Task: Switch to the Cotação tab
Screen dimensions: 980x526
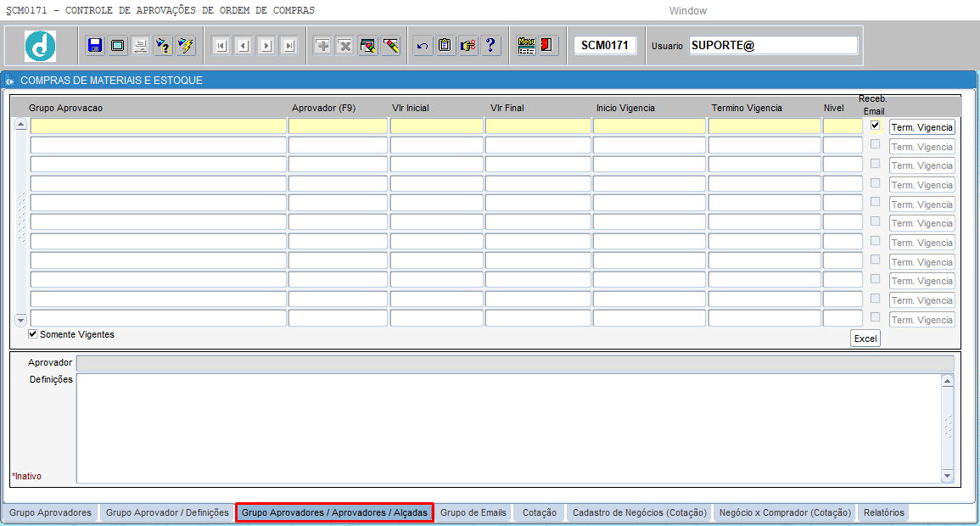Action: (x=540, y=513)
